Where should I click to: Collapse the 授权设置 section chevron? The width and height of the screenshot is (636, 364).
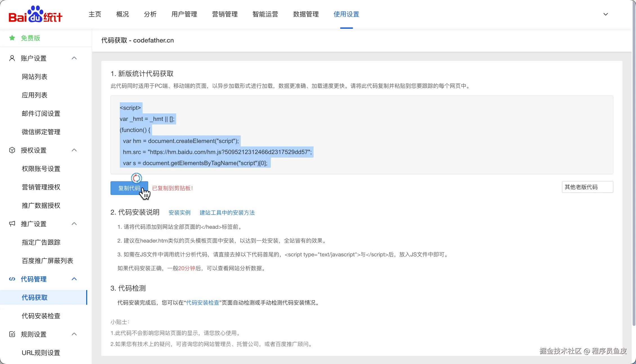point(74,150)
